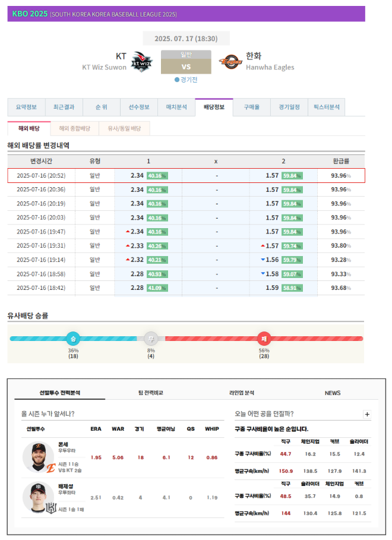The height and width of the screenshot is (540, 392).
Task: Click the 93.80% payout value
Action: click(x=341, y=245)
